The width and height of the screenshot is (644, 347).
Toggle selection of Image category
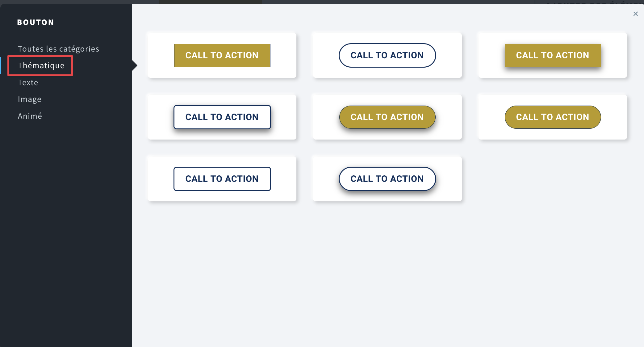[29, 99]
